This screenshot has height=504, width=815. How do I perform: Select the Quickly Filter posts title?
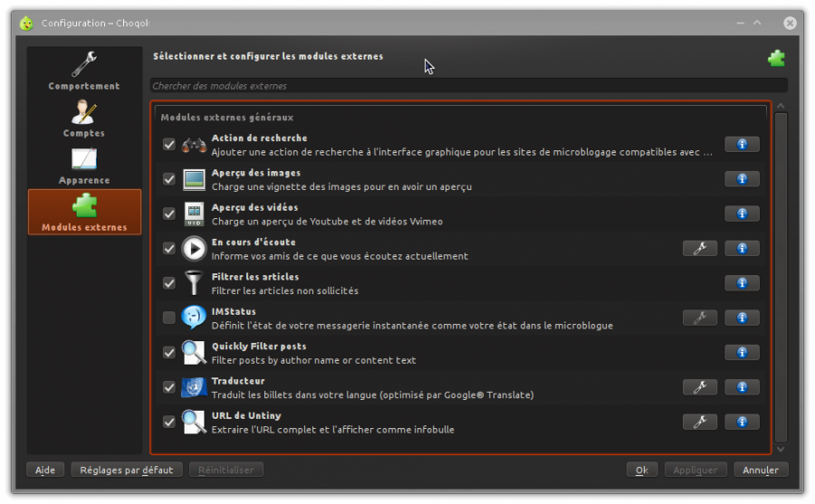(259, 346)
